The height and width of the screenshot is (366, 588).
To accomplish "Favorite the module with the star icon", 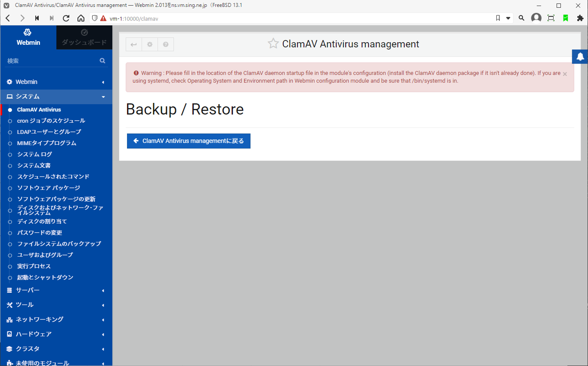I will pos(273,44).
